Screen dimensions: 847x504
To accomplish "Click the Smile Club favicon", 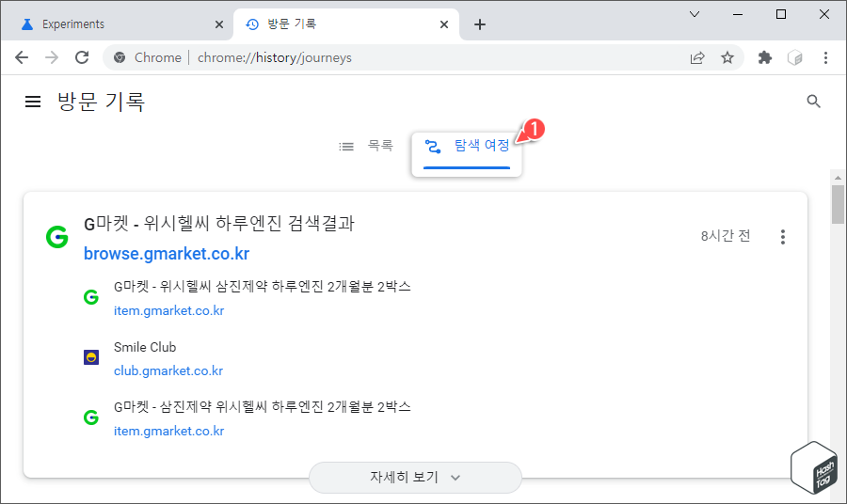I will point(91,357).
